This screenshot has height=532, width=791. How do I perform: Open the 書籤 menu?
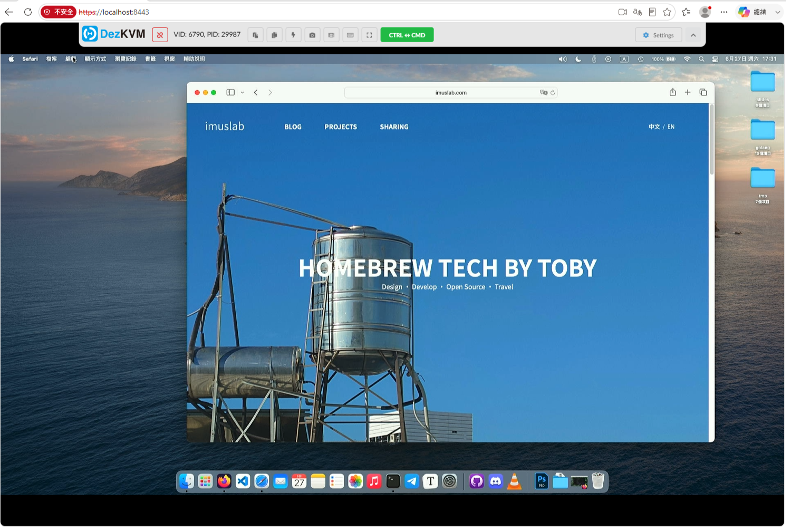click(150, 59)
